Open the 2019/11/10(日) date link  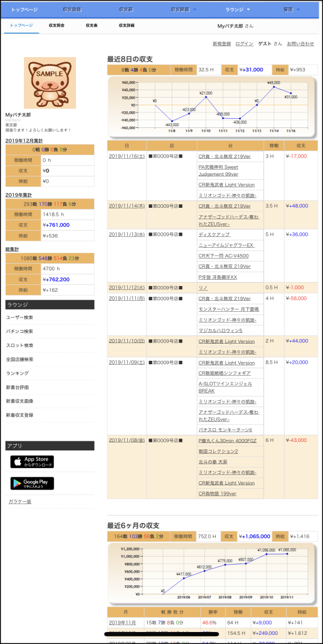coord(127,341)
